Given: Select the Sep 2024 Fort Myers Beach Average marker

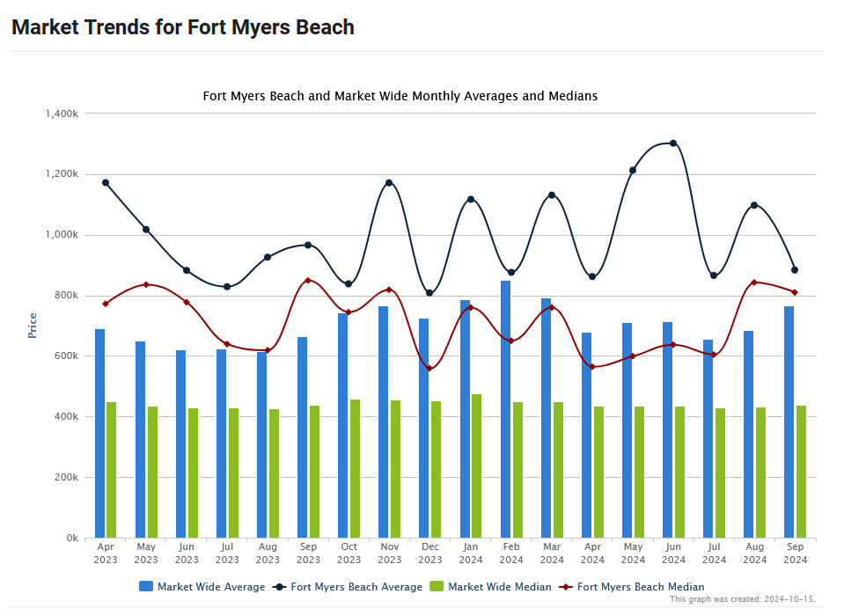Looking at the screenshot, I should 795,270.
